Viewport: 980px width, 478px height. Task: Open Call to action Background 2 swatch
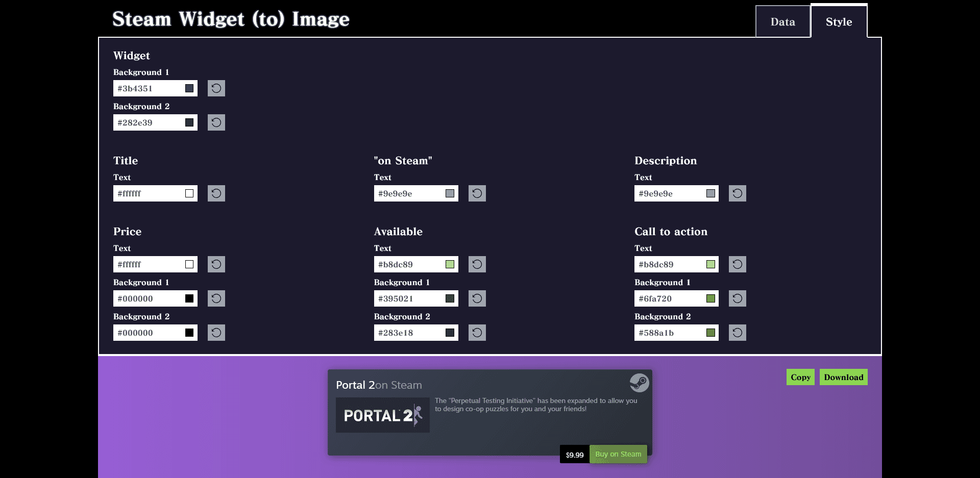tap(710, 333)
